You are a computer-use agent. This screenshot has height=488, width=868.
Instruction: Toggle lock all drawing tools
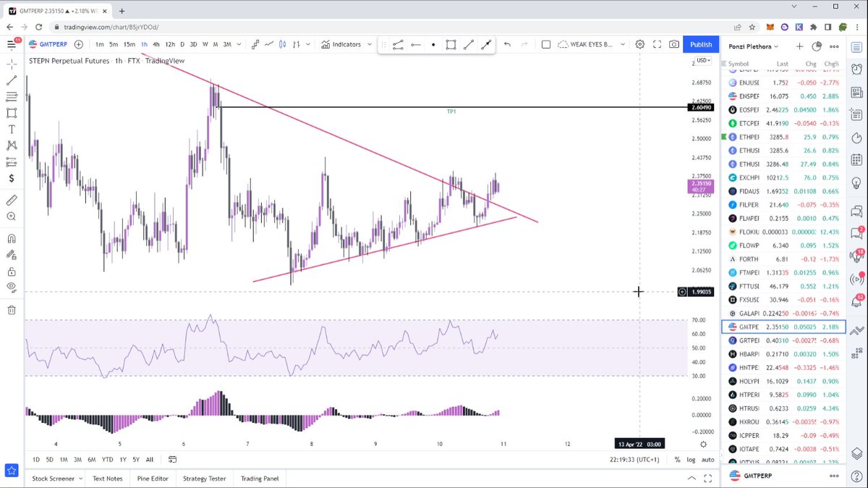click(x=12, y=272)
